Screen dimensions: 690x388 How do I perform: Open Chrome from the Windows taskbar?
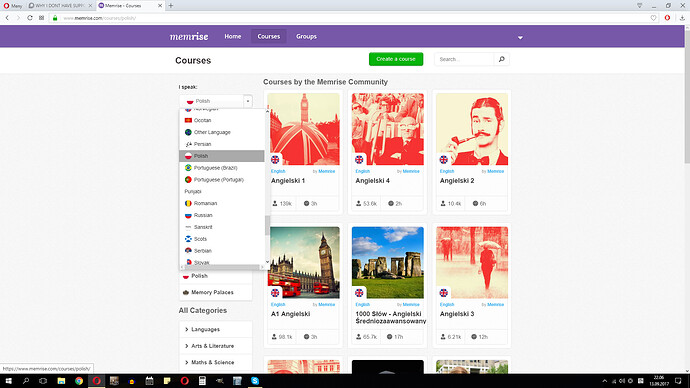79,381
